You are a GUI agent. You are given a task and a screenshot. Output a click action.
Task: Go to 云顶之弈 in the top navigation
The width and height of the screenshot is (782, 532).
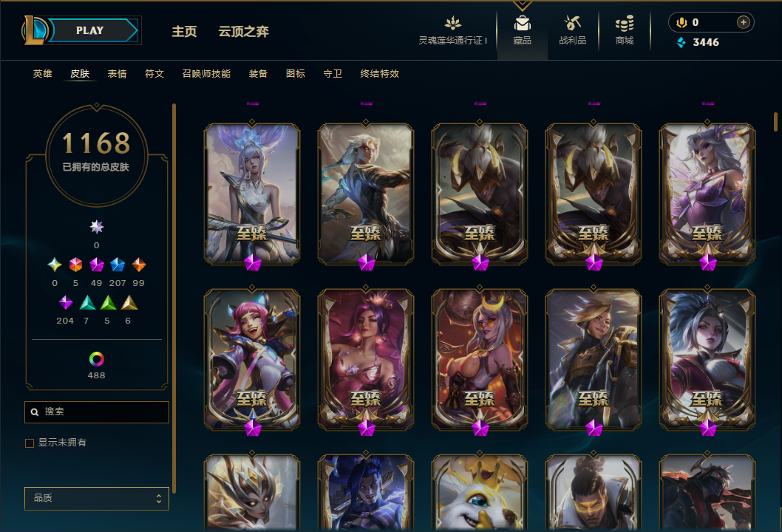coord(243,32)
